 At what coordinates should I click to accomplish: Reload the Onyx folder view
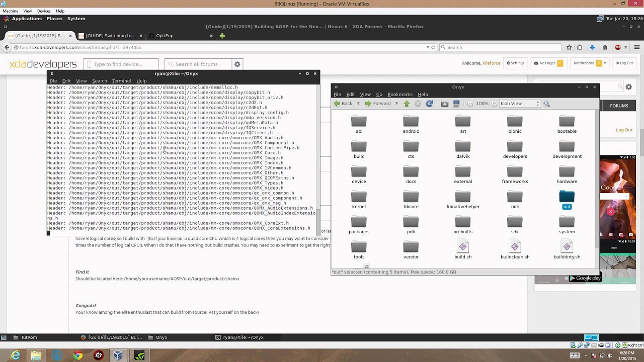tap(429, 104)
